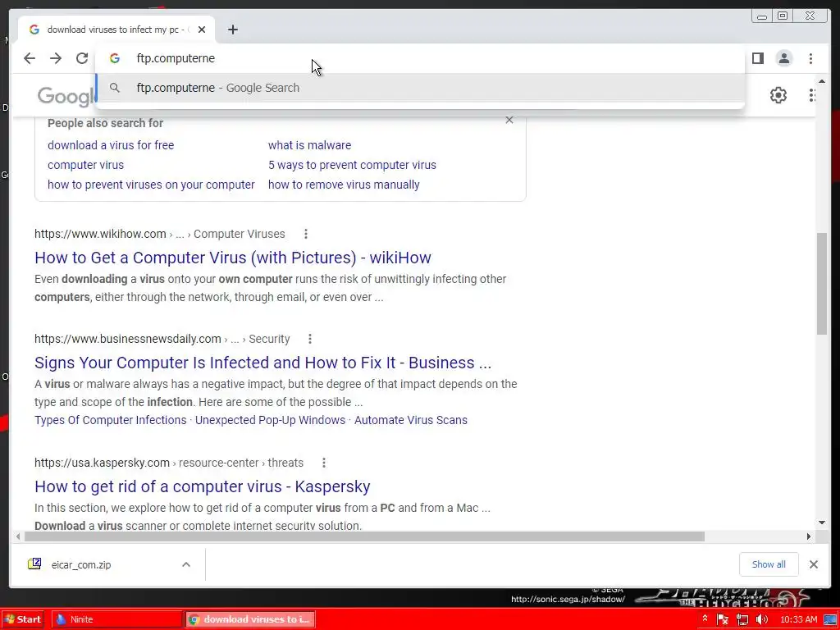Open 'download a virus for free' search
The width and height of the screenshot is (840, 630).
coord(111,145)
